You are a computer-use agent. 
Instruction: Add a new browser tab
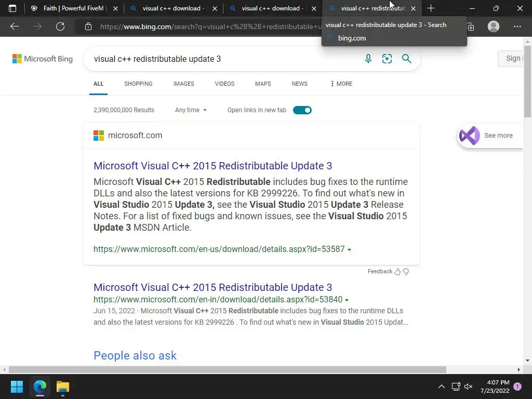coord(431,8)
